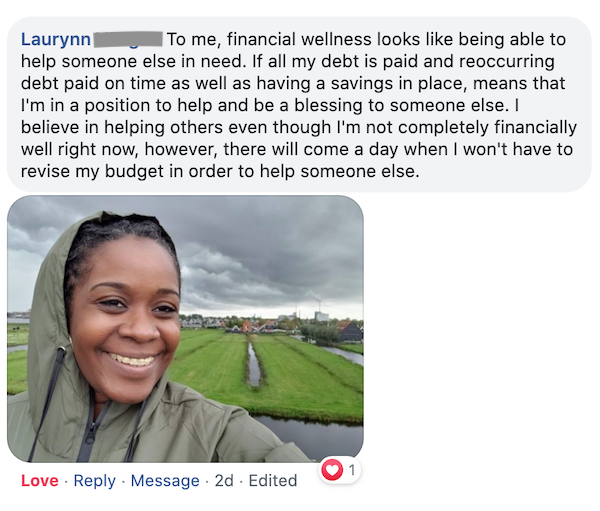View the Edited history of comment
The height and width of the screenshot is (511, 600).
point(273,481)
